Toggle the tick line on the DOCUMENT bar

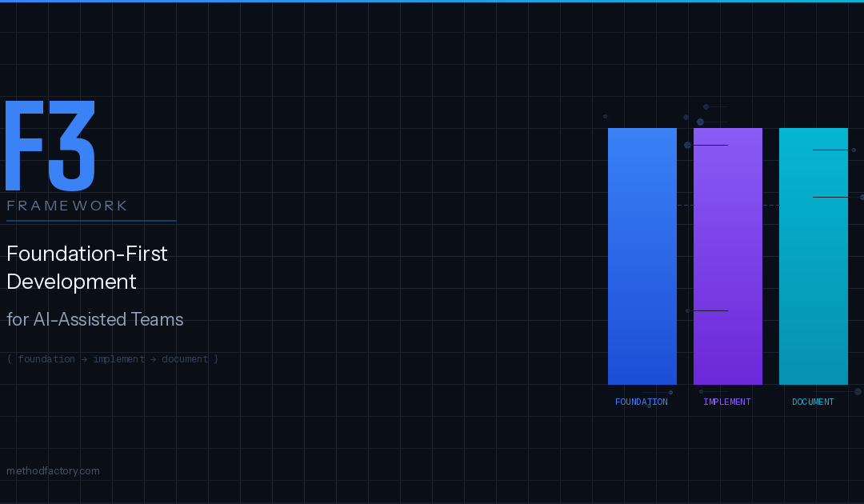pyautogui.click(x=830, y=150)
